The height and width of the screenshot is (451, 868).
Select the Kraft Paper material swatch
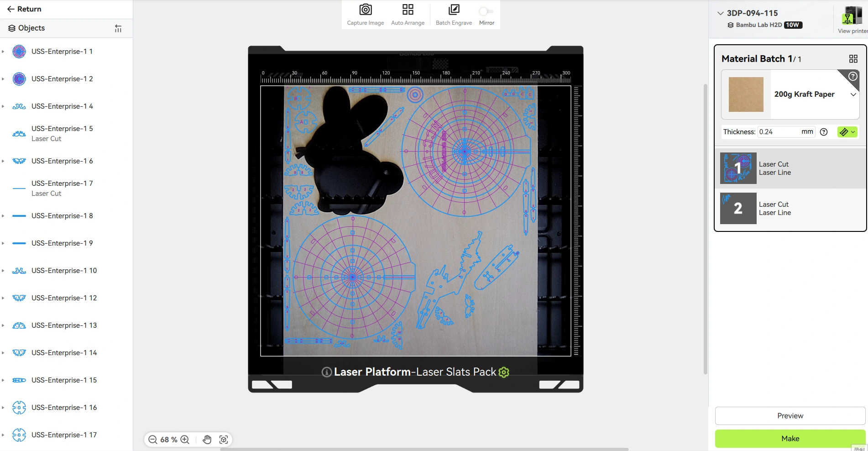pyautogui.click(x=746, y=94)
